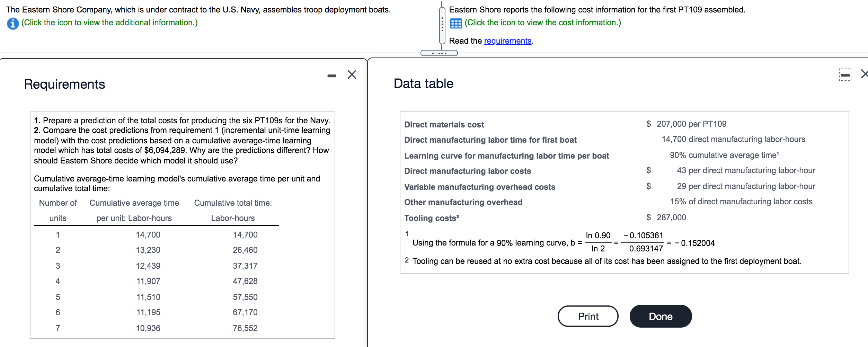
Task: Close the Requirements dialog
Action: pyautogui.click(x=352, y=74)
